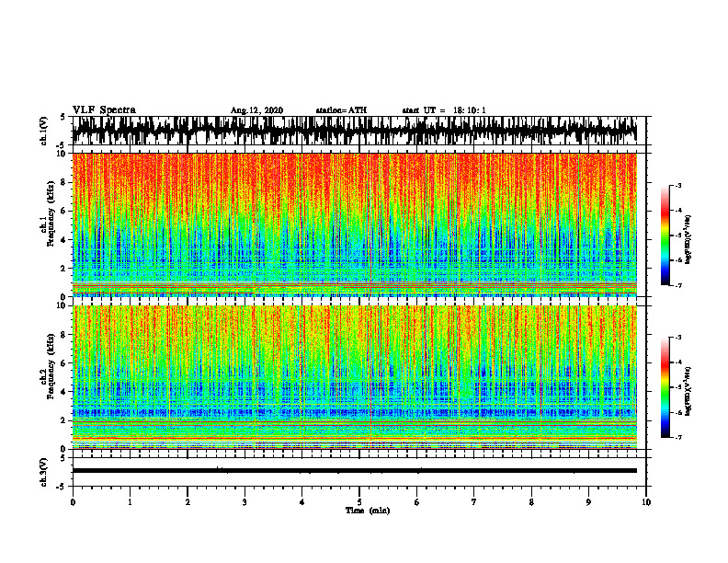Click ch.1 frequency axis tick "2"
Image resolution: width=728 pixels, height=563 pixels.
[x=64, y=269]
